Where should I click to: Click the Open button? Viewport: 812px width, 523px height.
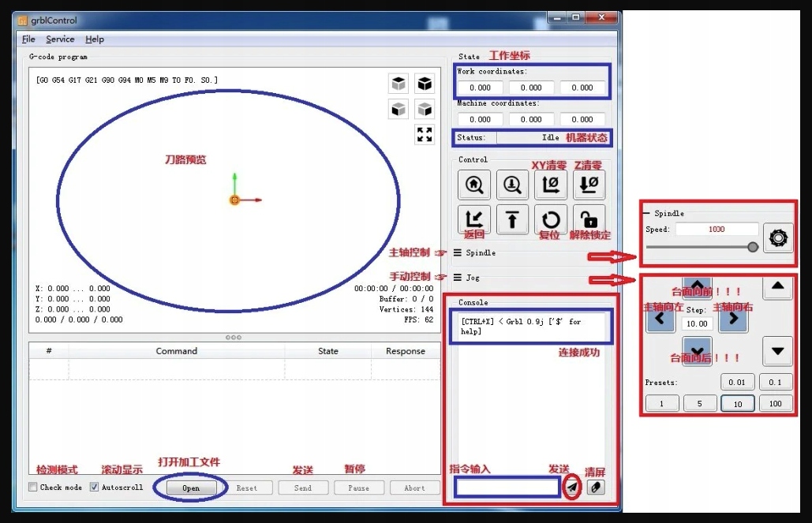191,488
